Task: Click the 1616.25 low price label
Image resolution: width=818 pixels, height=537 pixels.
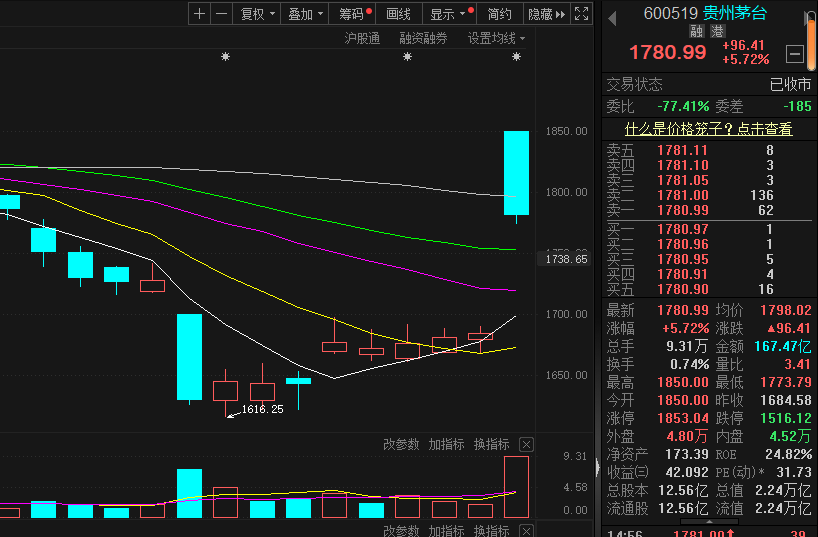Action: [262, 409]
